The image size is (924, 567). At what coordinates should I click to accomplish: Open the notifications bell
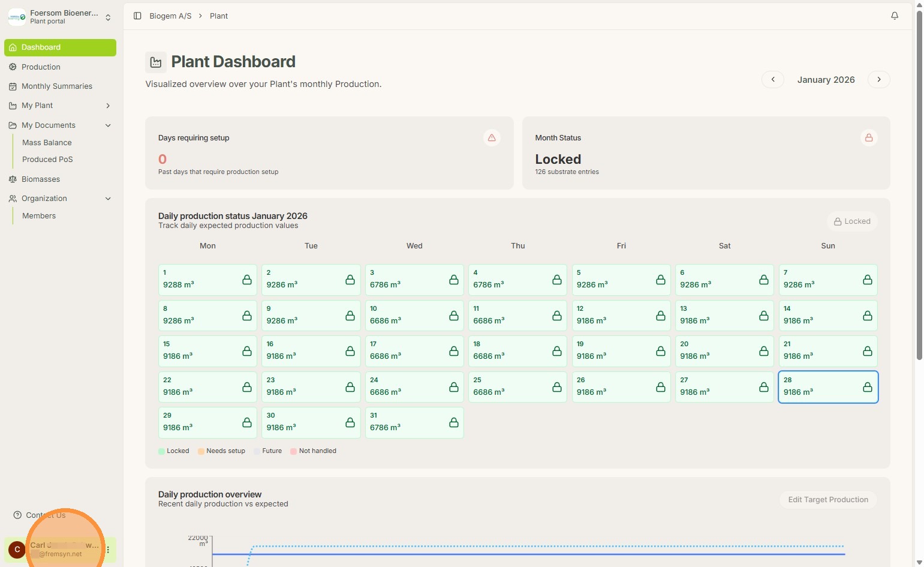pos(894,16)
